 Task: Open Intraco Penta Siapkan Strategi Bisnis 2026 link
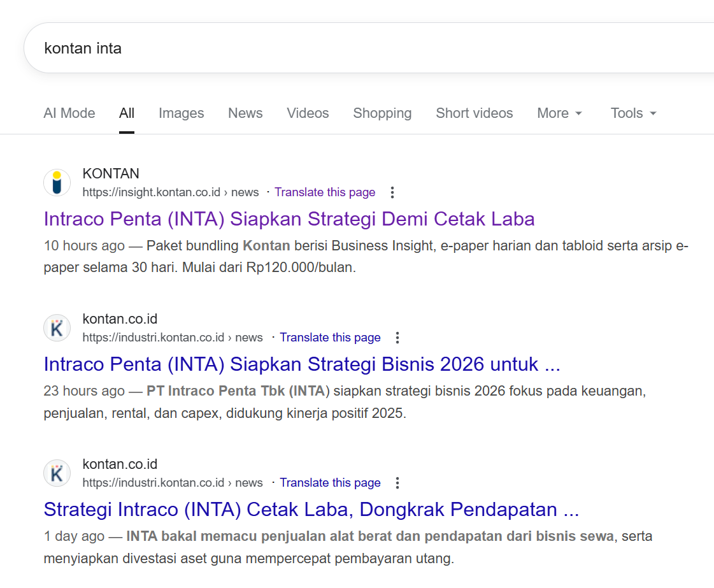(302, 364)
